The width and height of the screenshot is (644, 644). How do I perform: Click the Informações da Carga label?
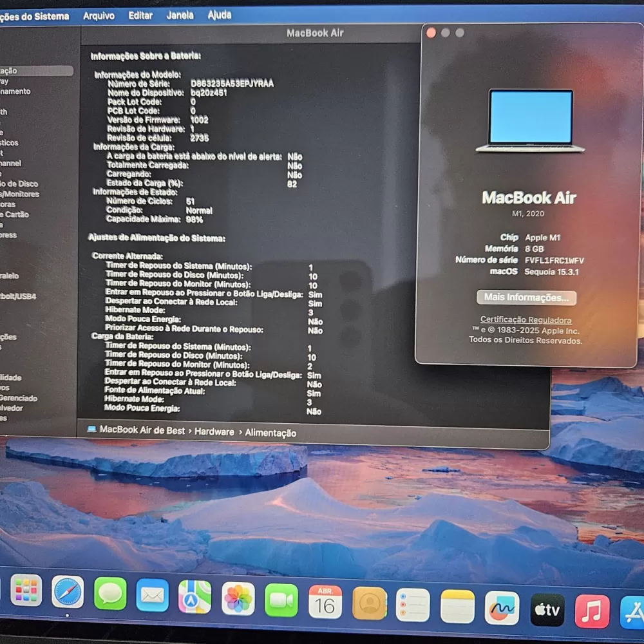point(134,147)
